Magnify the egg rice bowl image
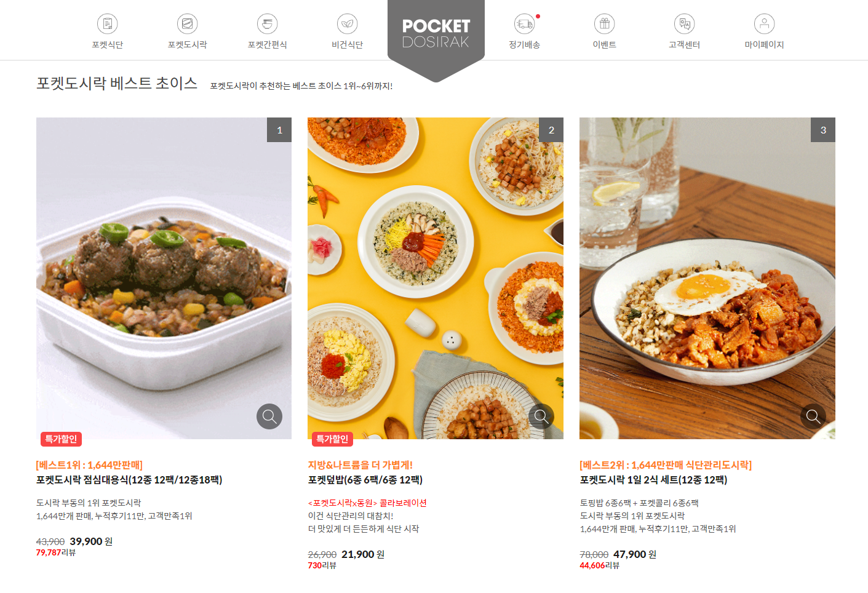The width and height of the screenshot is (868, 593). tap(813, 416)
